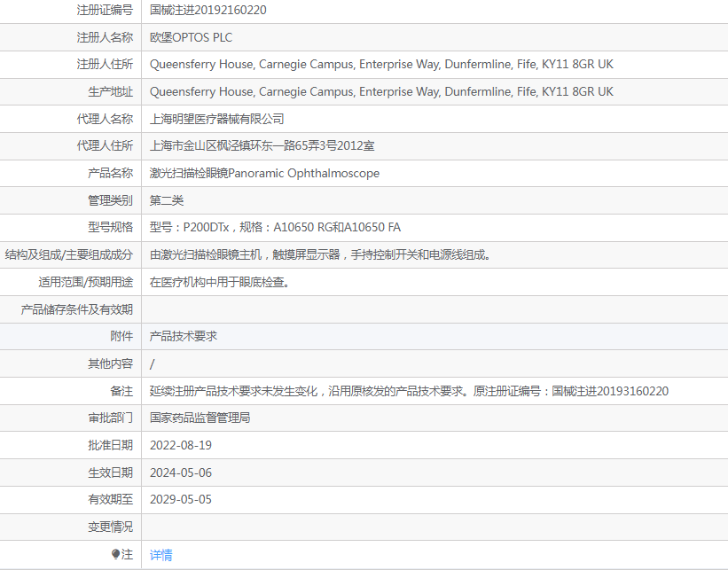Click the management class value 第二类
The height and width of the screenshot is (578, 728).
pyautogui.click(x=167, y=200)
